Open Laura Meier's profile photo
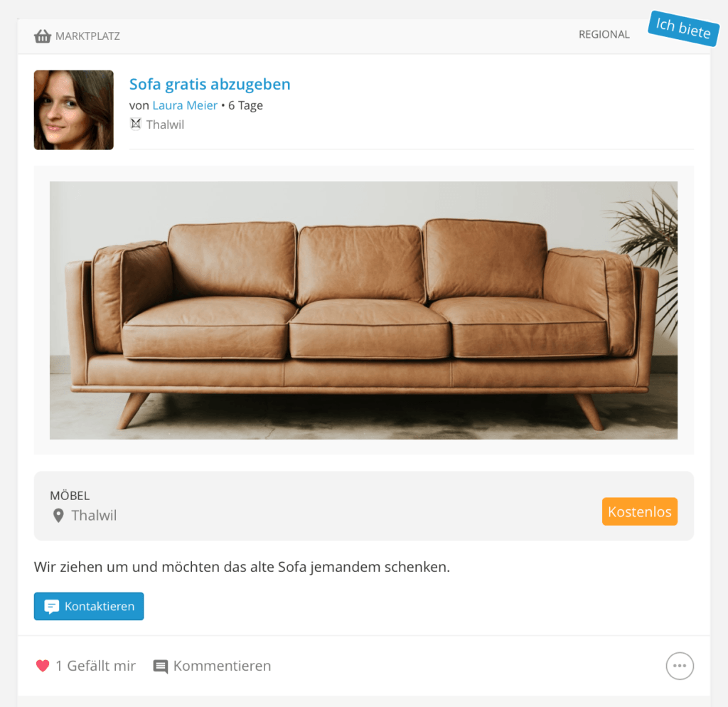Image resolution: width=728 pixels, height=707 pixels. [74, 110]
